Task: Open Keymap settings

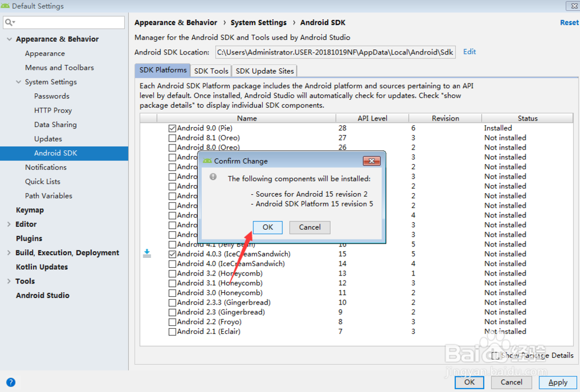Action: [x=30, y=210]
